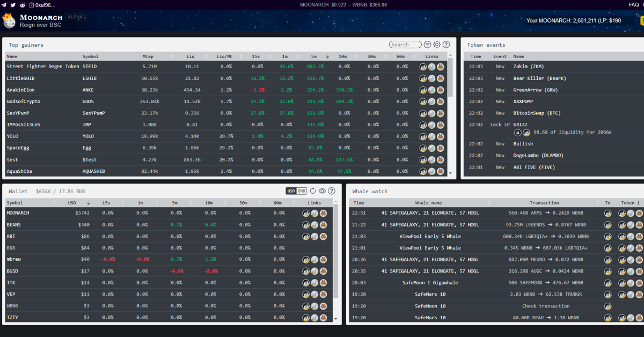Open help for the Top gainers panel

(446, 45)
